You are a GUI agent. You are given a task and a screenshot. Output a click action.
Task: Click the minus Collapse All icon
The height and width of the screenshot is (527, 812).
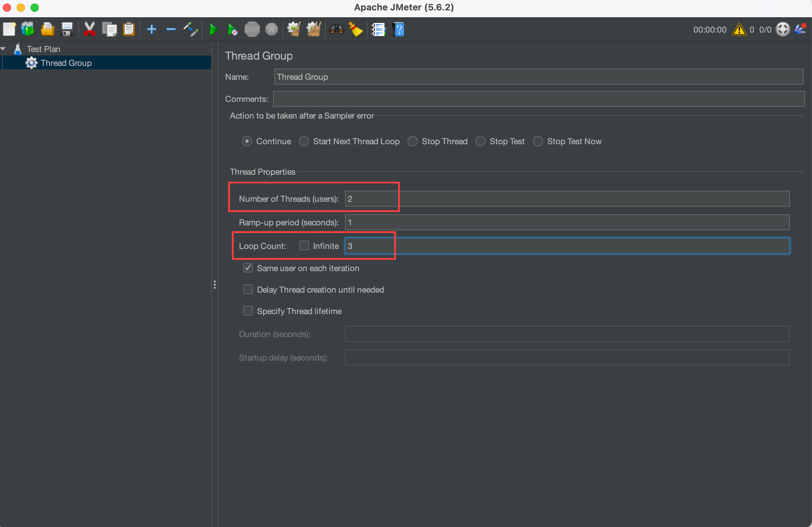(x=171, y=29)
